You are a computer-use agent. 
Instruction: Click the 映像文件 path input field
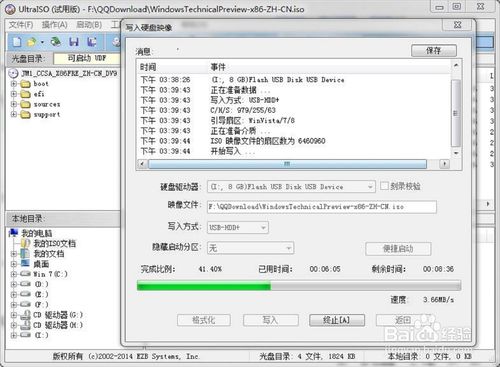click(322, 207)
